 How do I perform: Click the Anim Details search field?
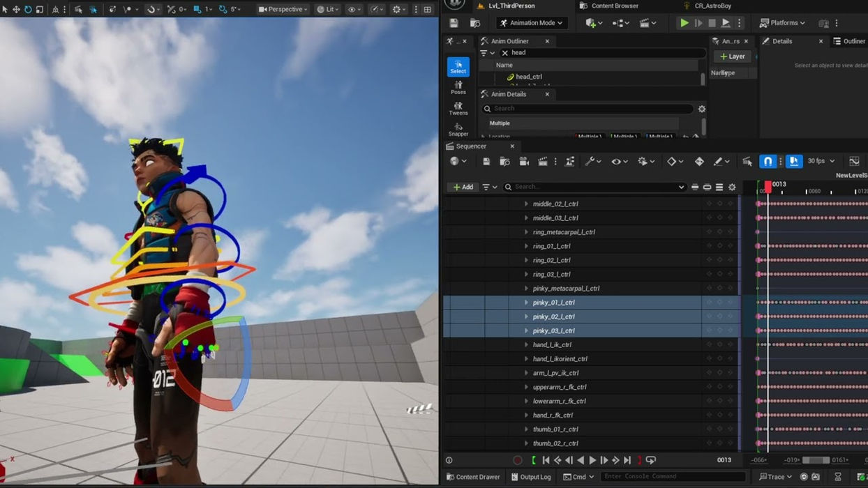pos(588,109)
